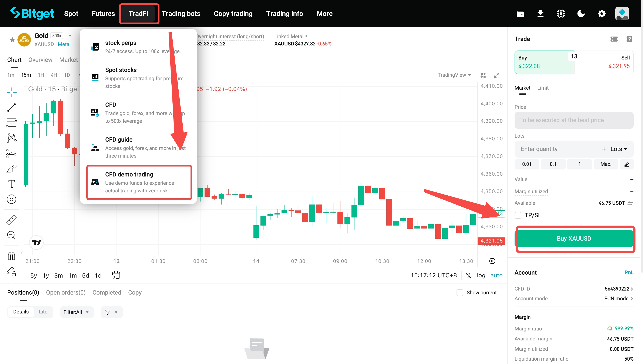Select the Fibonacci retracement tool
The height and width of the screenshot is (364, 643).
[11, 123]
